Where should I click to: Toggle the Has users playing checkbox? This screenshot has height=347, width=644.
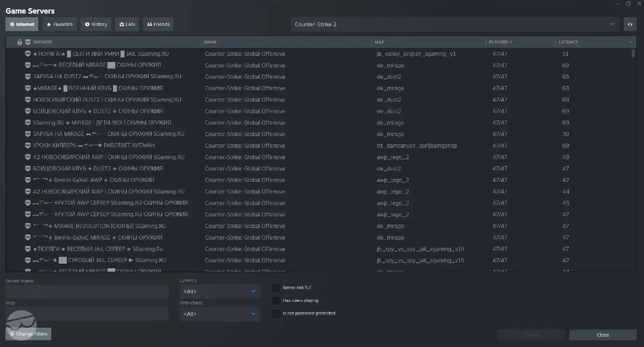277,301
